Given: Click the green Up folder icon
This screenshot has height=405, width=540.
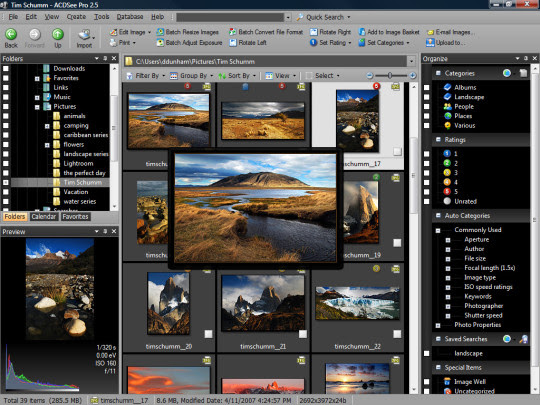Looking at the screenshot, I should pos(58,34).
